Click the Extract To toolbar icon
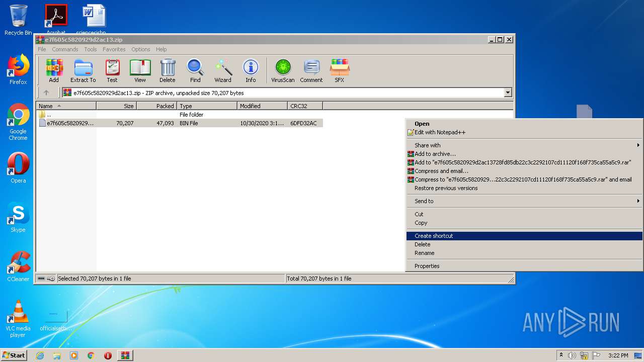 pos(83,71)
